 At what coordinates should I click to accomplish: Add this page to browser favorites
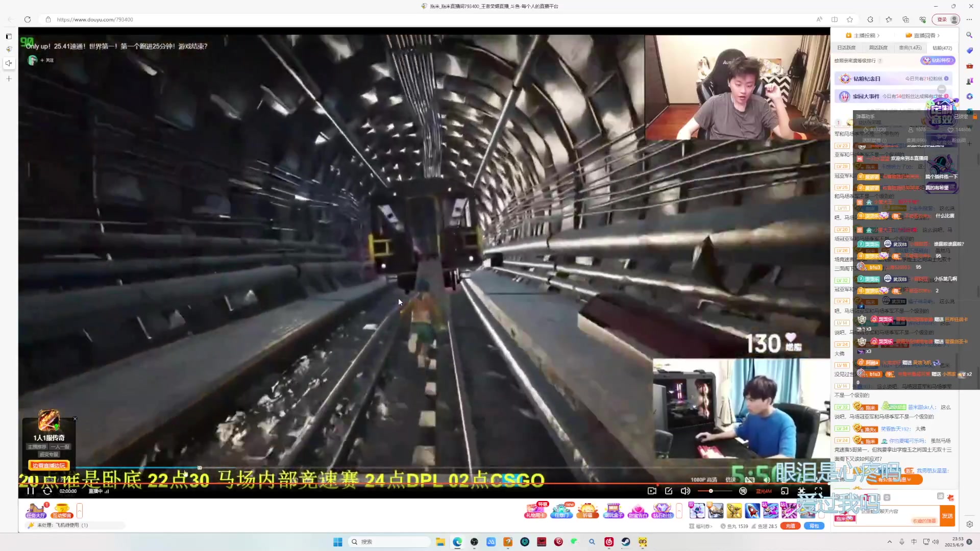coord(850,19)
